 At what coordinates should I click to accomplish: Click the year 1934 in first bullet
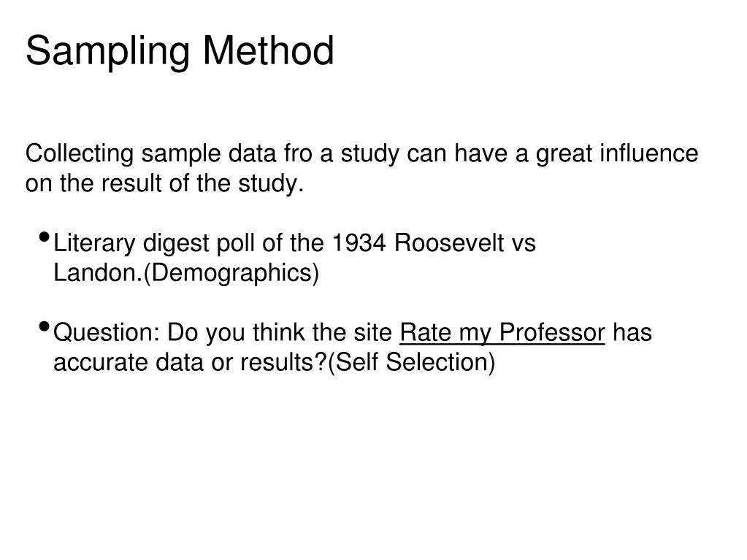point(359,243)
